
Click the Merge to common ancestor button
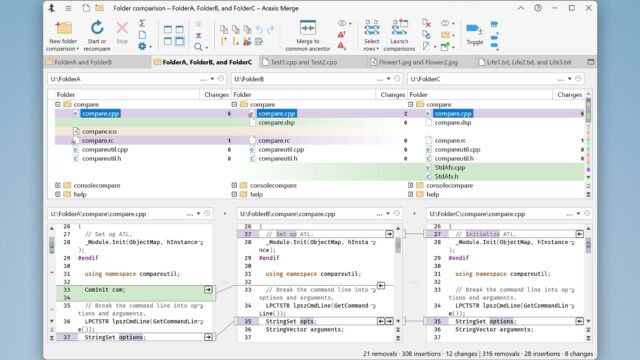click(x=308, y=36)
